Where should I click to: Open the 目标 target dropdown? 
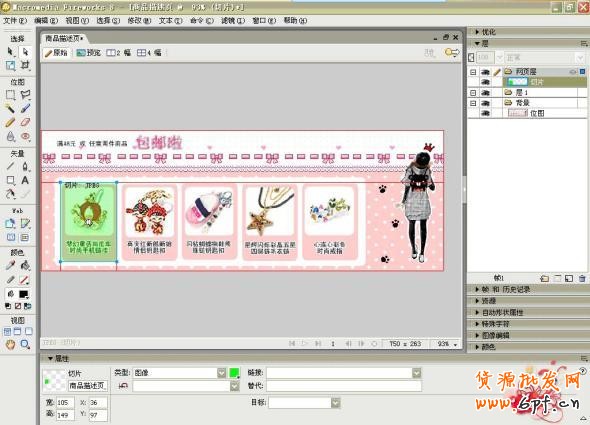[335, 403]
